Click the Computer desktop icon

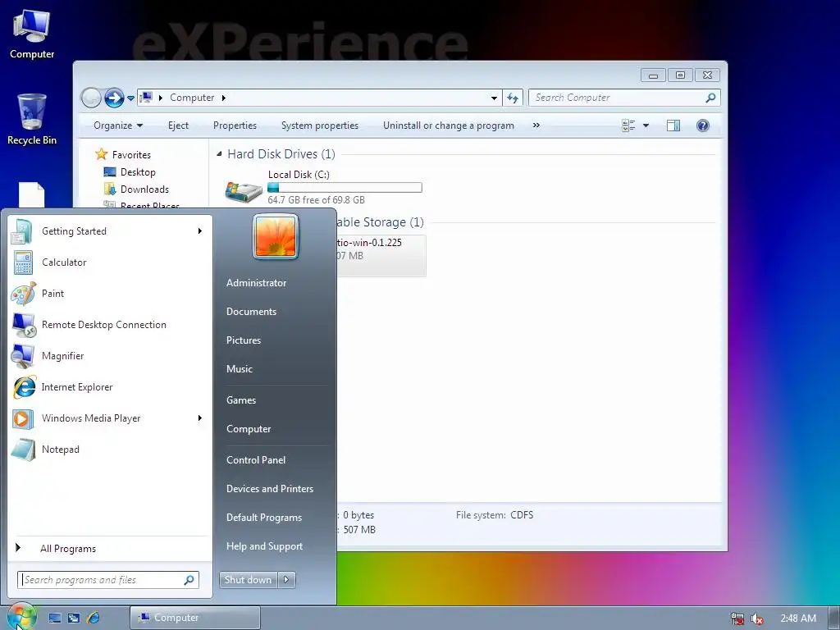[x=32, y=34]
